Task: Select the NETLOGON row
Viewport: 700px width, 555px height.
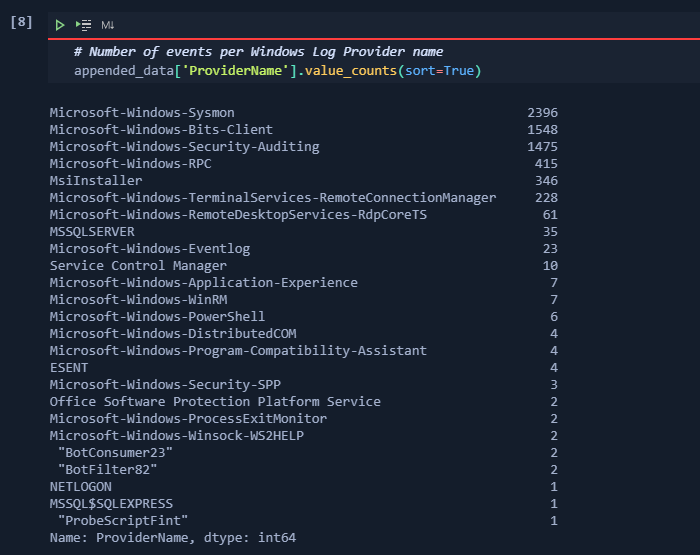Action: tap(304, 486)
